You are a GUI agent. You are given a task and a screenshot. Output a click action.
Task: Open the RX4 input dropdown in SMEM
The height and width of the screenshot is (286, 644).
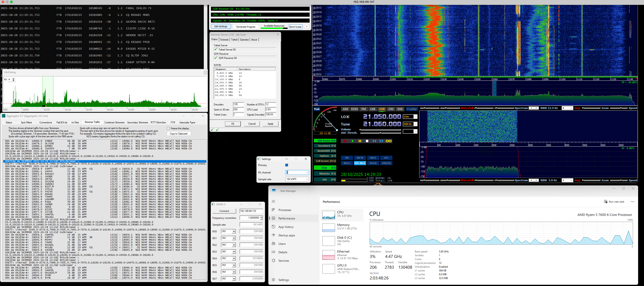point(234,258)
